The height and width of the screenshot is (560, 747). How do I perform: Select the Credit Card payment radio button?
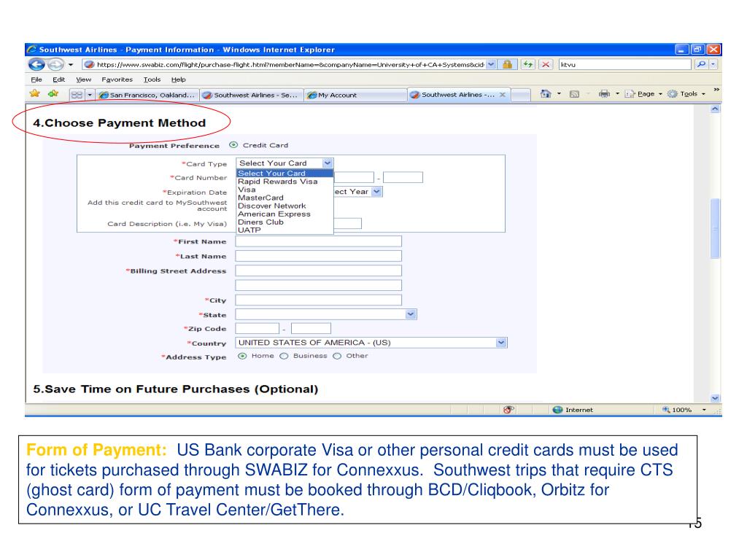pos(233,145)
